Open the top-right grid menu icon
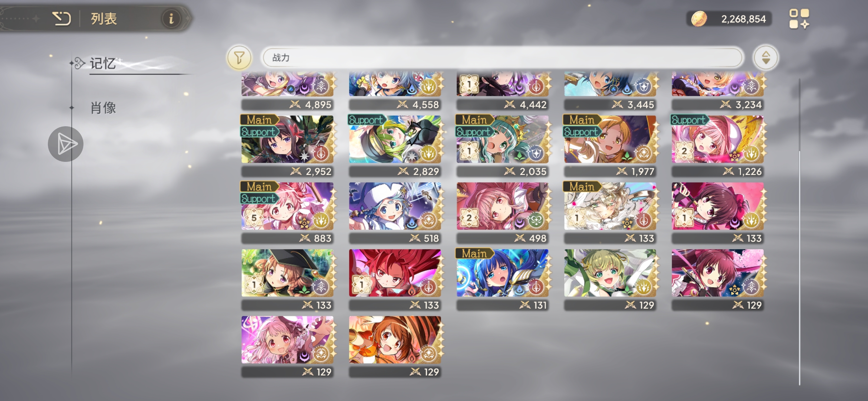Image resolution: width=868 pixels, height=401 pixels. [x=799, y=19]
